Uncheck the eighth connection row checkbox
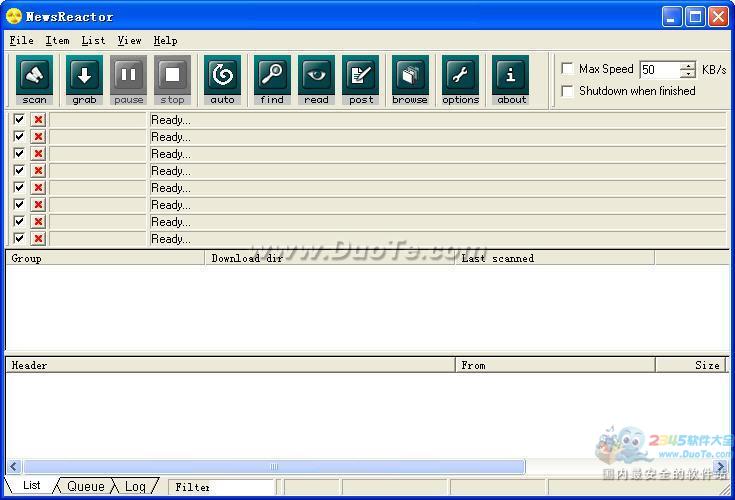This screenshot has height=500, width=735. click(19, 238)
